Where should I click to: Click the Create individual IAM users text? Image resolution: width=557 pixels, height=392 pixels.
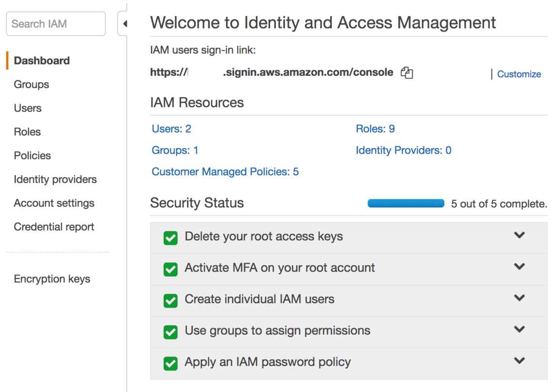pos(259,299)
